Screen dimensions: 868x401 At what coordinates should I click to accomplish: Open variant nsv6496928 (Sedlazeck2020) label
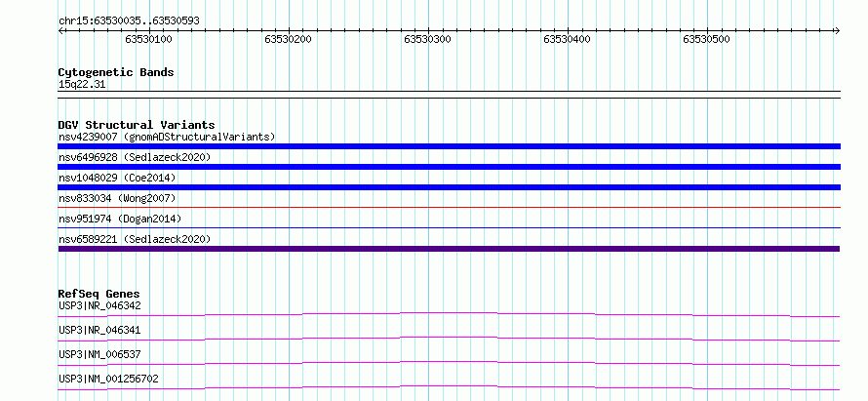click(135, 157)
